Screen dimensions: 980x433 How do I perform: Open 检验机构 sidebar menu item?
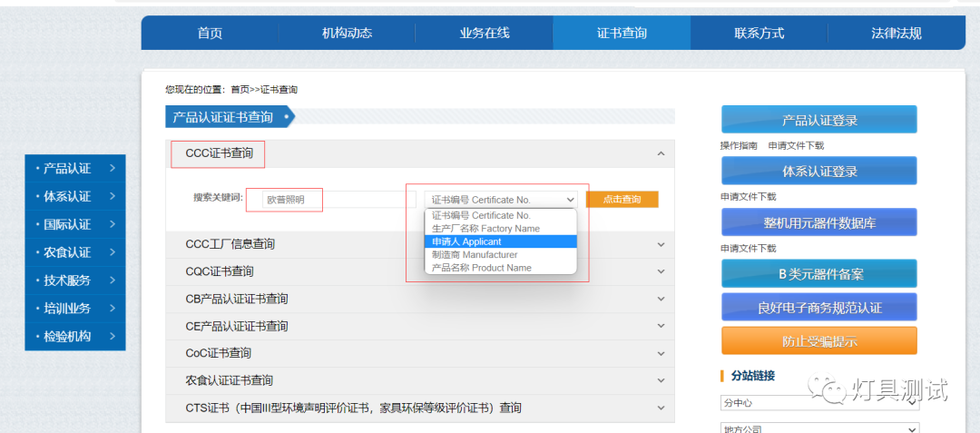tap(74, 337)
